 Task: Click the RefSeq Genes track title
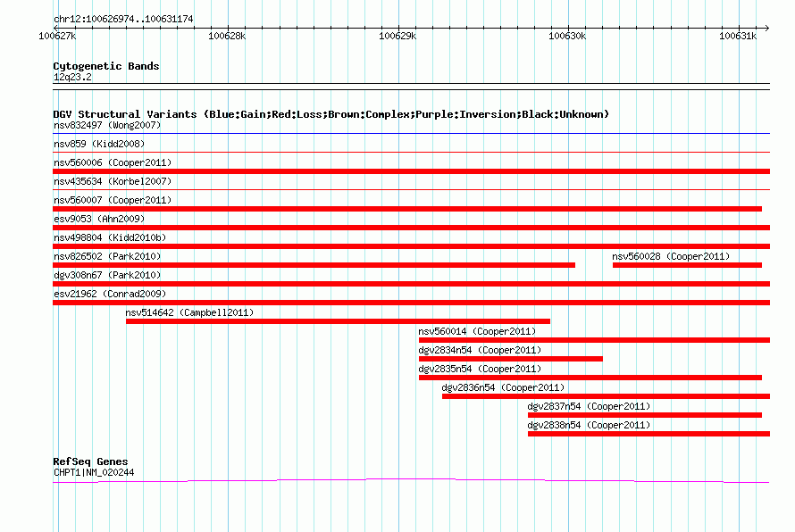point(90,461)
